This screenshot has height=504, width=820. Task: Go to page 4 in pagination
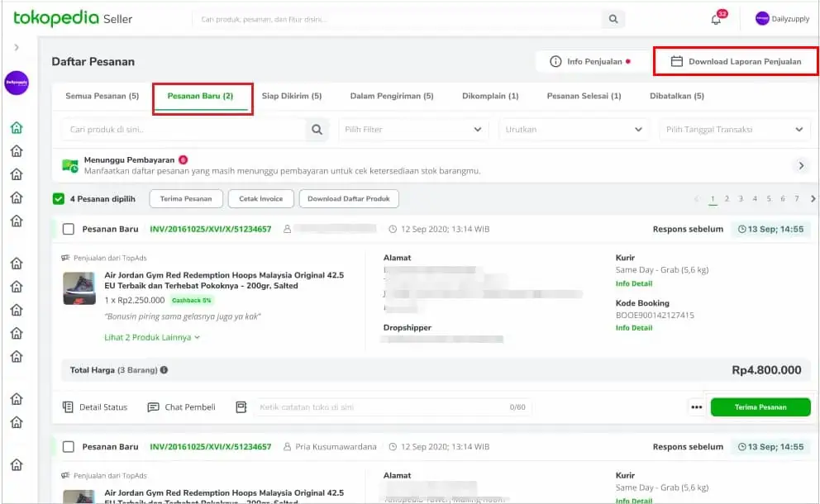pos(755,198)
